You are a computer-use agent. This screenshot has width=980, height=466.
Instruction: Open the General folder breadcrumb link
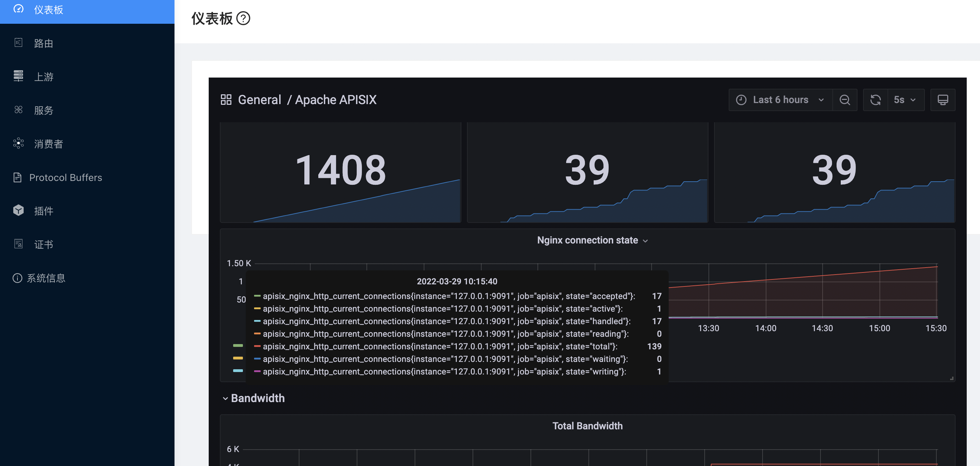tap(259, 100)
